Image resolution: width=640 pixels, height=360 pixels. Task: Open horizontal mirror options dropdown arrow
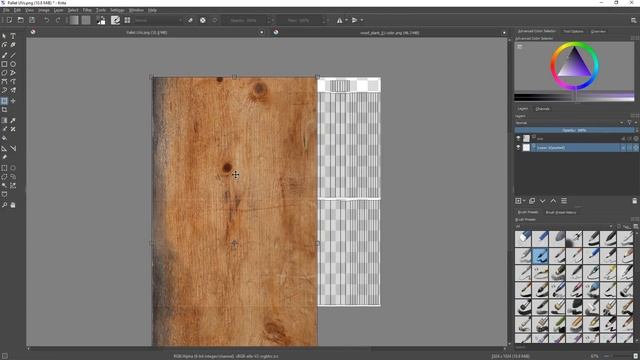tap(346, 20)
